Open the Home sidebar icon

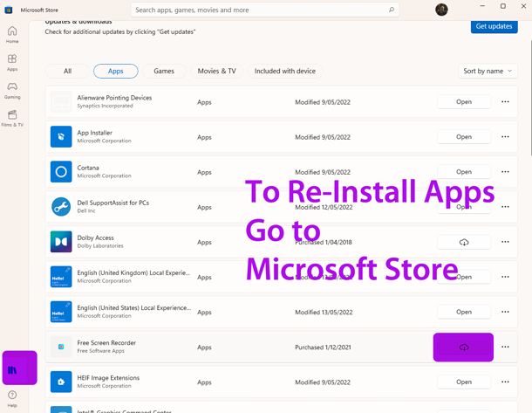tap(12, 34)
